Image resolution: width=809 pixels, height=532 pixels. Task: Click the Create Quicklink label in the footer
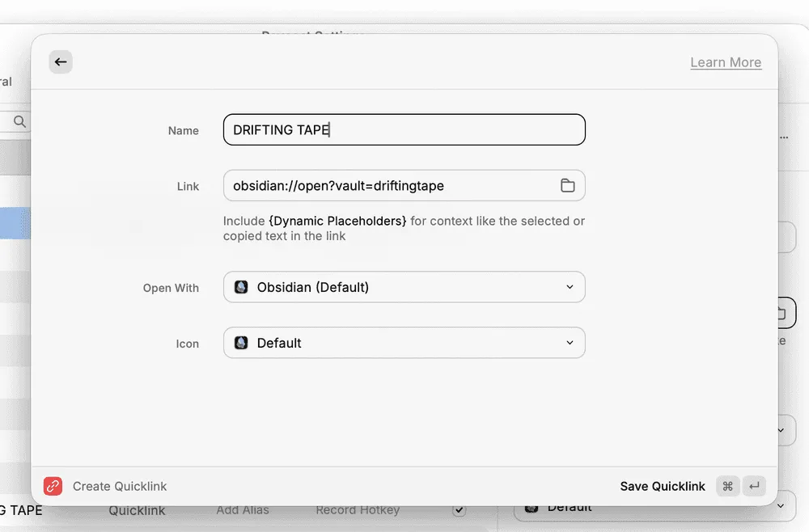120,486
